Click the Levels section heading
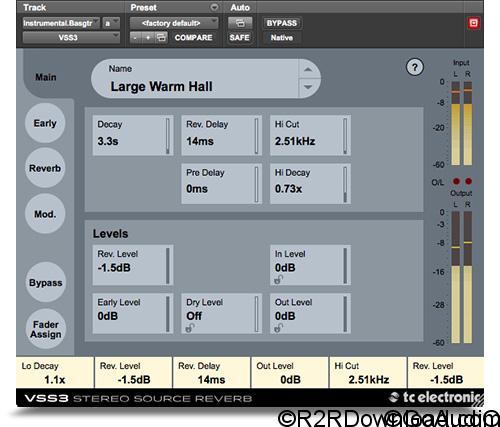The width and height of the screenshot is (500, 427). point(110,234)
